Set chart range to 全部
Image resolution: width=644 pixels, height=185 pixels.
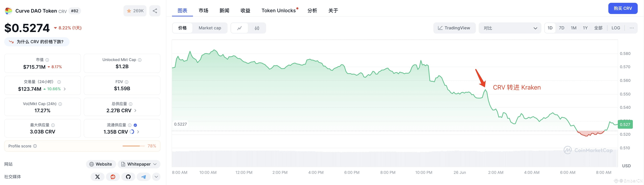pos(598,28)
